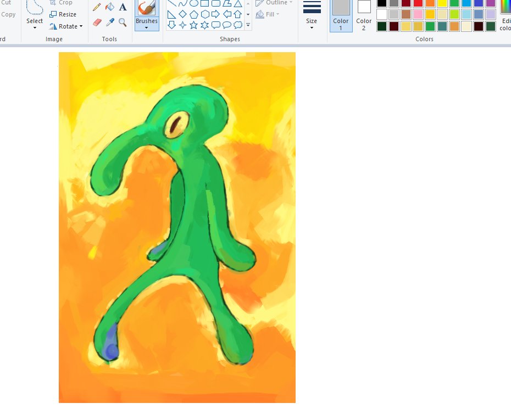Activate the Color 1 foreground button

341,15
